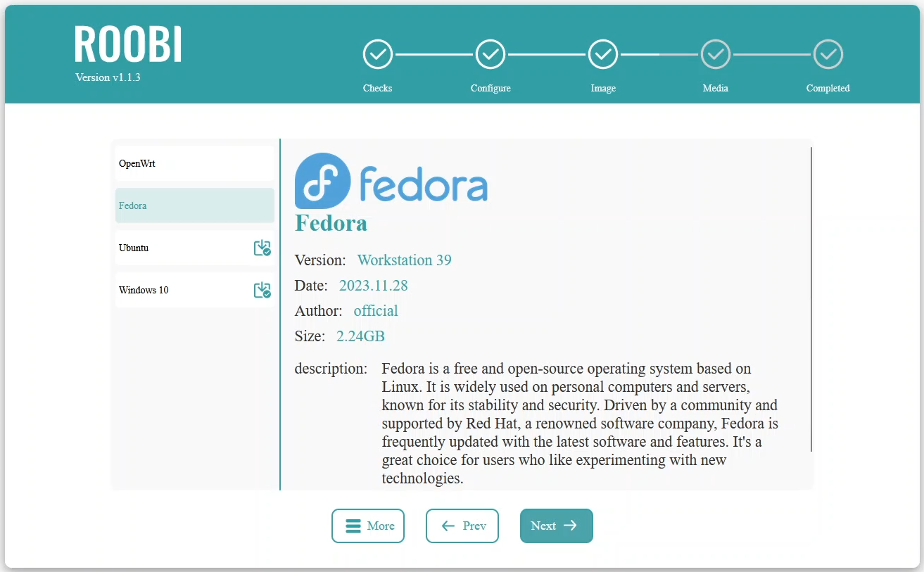Viewport: 924px width, 572px height.
Task: Click Ubuntu's downloaded-image icon
Action: click(x=262, y=248)
